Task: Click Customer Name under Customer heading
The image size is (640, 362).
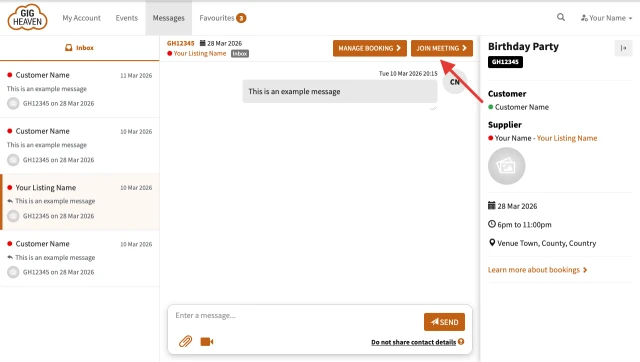Action: 522,107
